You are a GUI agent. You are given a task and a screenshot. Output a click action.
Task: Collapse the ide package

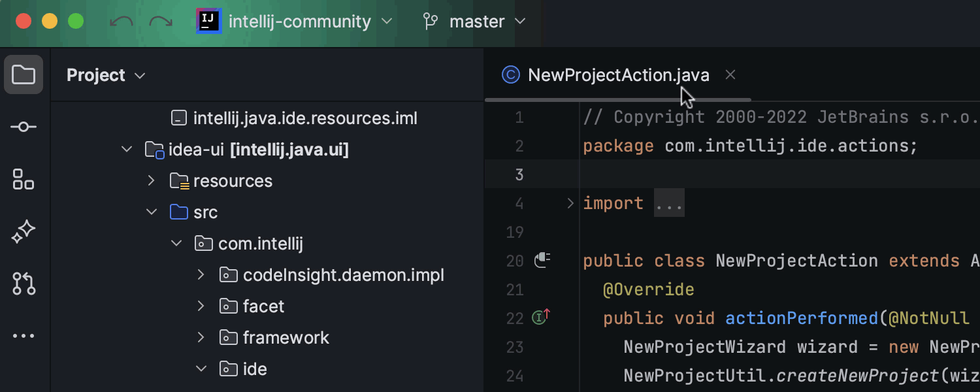click(201, 369)
